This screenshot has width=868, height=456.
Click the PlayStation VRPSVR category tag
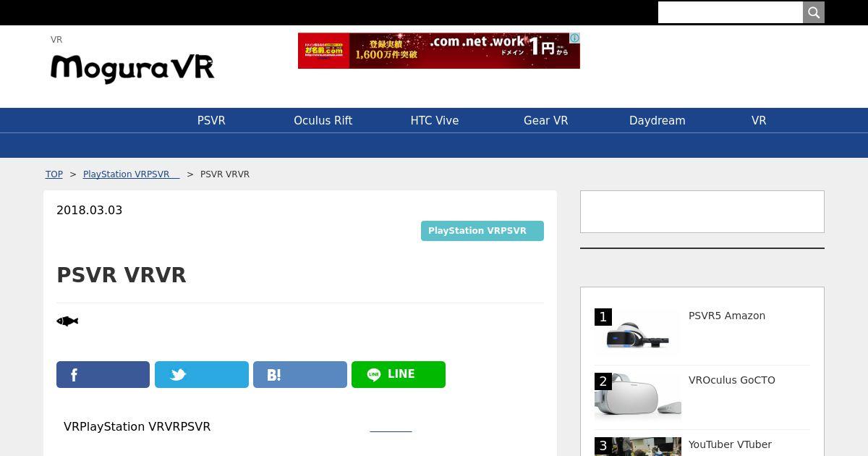pyautogui.click(x=482, y=231)
